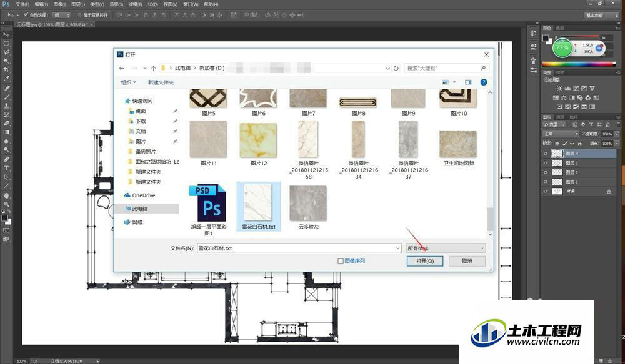This screenshot has width=625, height=364.
Task: Open the 文件(F) menu
Action: coord(22,4)
